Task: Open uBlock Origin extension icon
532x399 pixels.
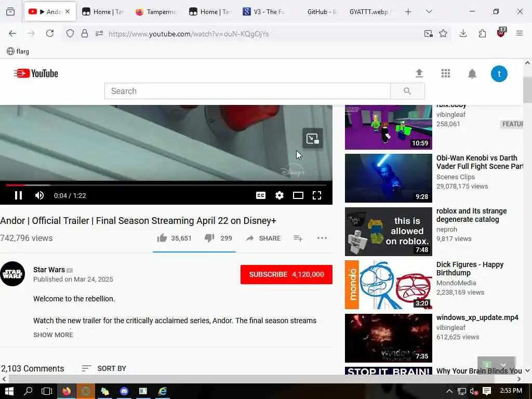Action: tap(501, 33)
